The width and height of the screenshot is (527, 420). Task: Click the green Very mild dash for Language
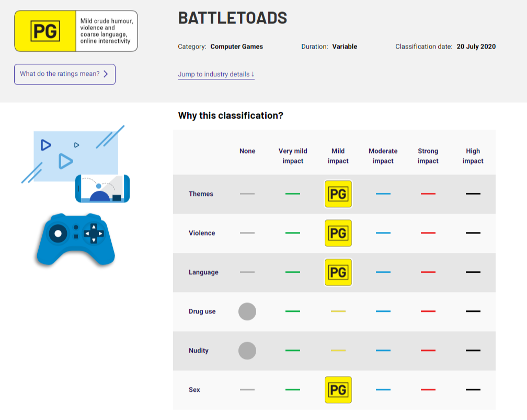[293, 272]
